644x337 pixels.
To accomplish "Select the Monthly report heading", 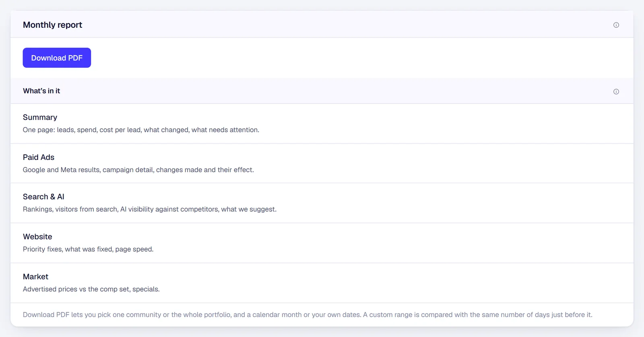I will (x=52, y=25).
